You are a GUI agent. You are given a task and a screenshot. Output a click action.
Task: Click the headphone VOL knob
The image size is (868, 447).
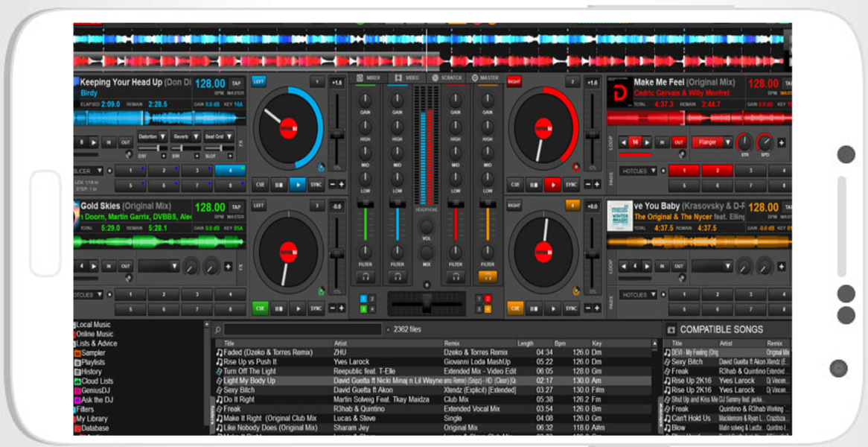427,226
